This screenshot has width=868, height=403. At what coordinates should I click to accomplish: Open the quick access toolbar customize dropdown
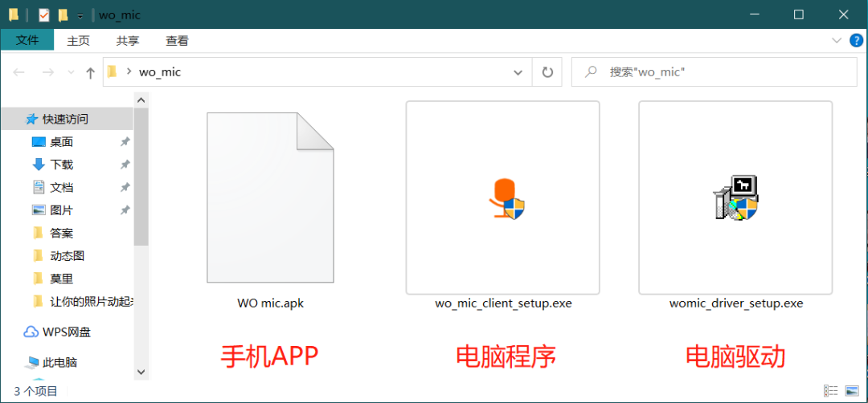(80, 15)
